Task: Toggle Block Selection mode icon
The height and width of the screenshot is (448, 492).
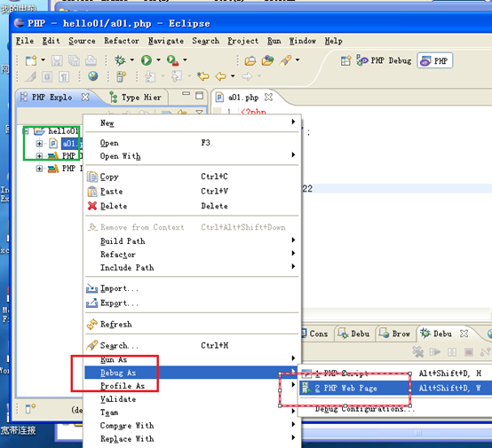Action: [x=47, y=76]
